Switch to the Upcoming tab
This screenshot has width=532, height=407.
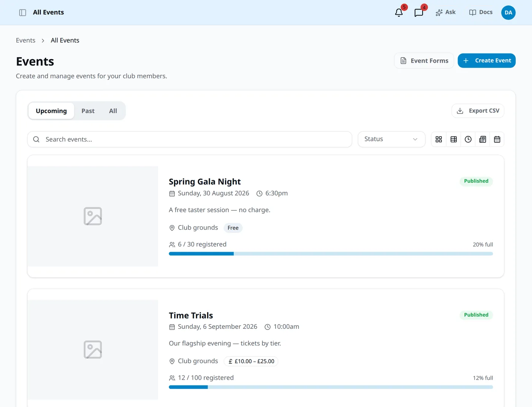tap(51, 111)
